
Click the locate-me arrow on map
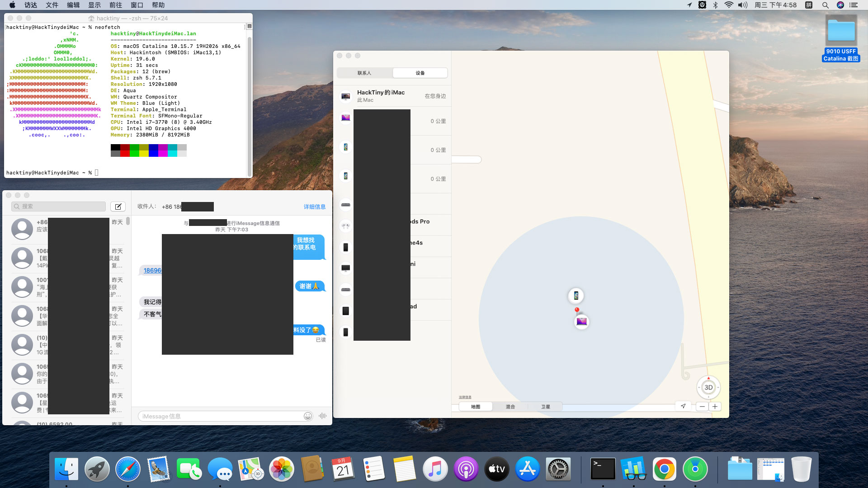click(x=683, y=406)
